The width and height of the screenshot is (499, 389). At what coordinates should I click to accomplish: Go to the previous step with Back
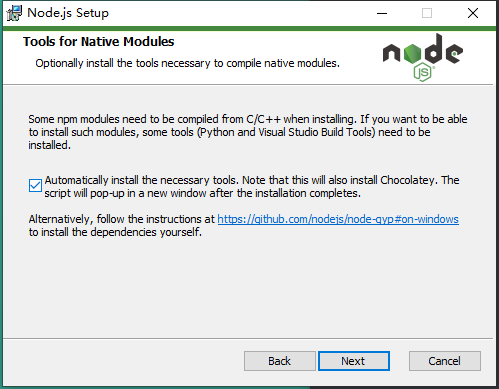click(x=280, y=361)
